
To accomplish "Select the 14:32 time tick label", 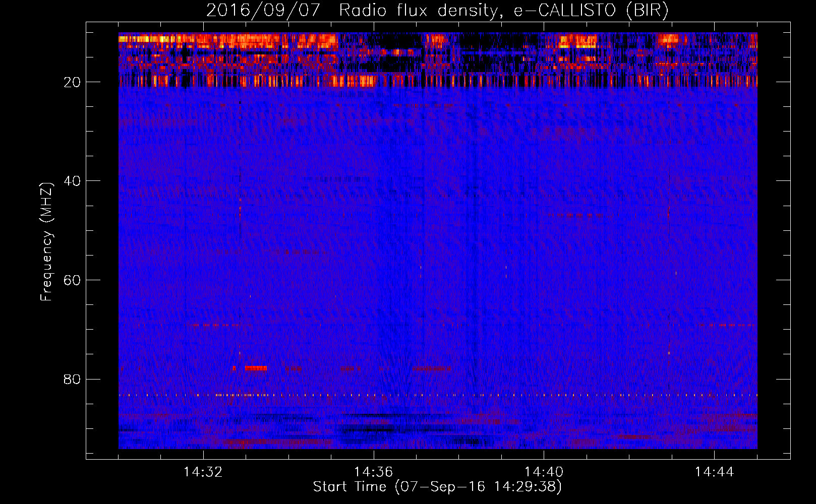I will click(x=203, y=472).
